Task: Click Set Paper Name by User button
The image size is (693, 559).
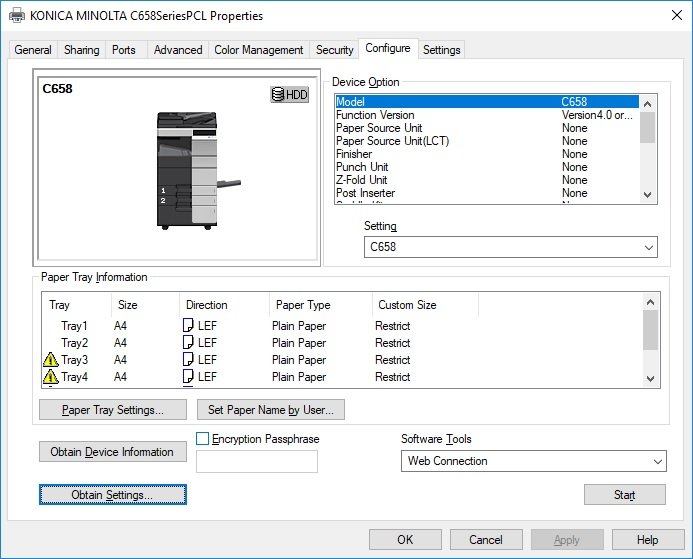Action: [x=270, y=410]
